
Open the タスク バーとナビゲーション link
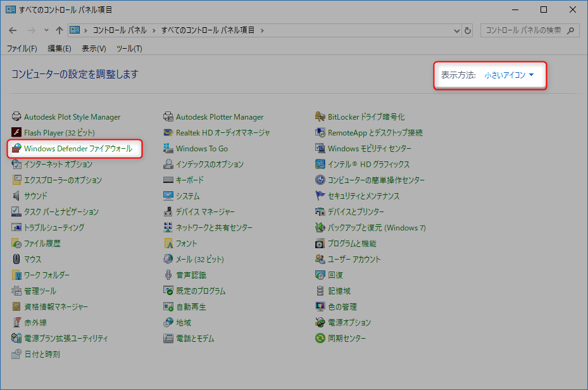[61, 212]
